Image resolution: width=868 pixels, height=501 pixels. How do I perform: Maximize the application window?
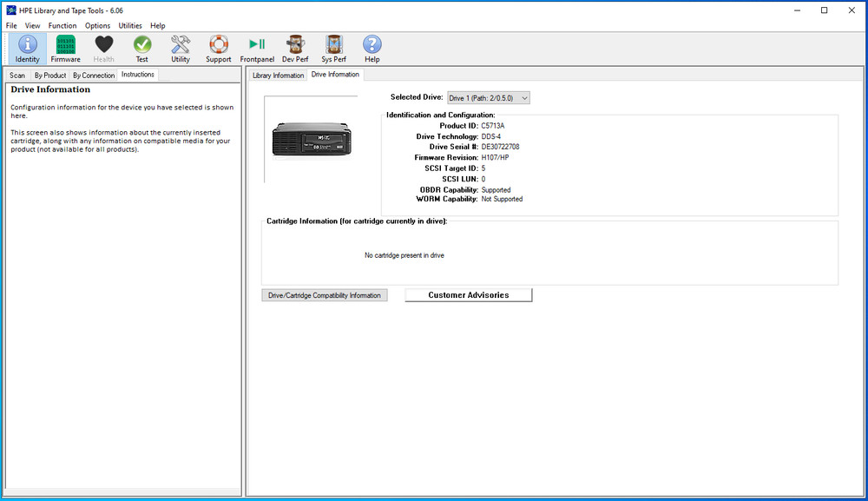(x=825, y=10)
